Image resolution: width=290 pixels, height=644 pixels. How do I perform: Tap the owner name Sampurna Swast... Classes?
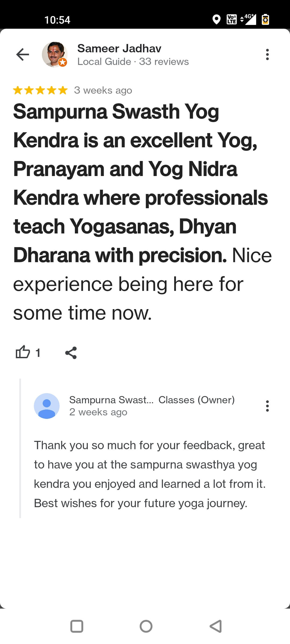point(152,400)
